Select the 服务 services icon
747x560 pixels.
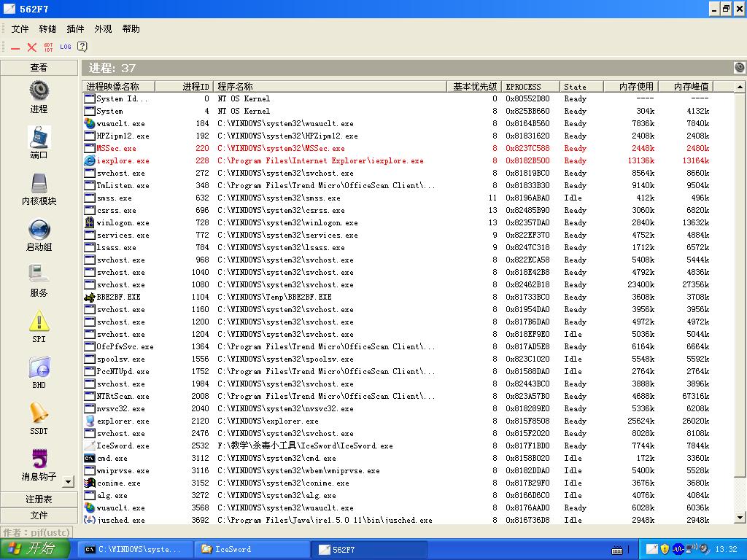tap(39, 275)
